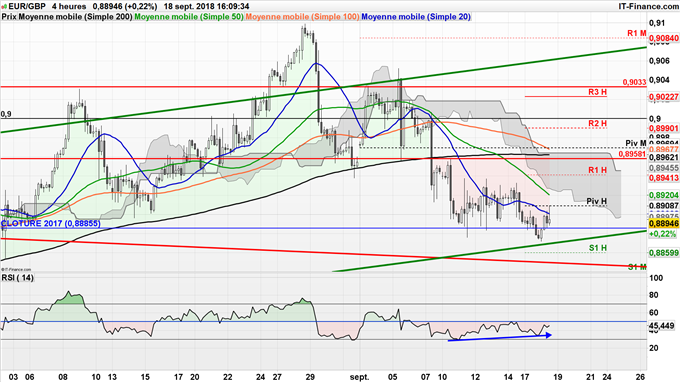
Task: Click the RSI axis label 80
Action: tap(654, 295)
